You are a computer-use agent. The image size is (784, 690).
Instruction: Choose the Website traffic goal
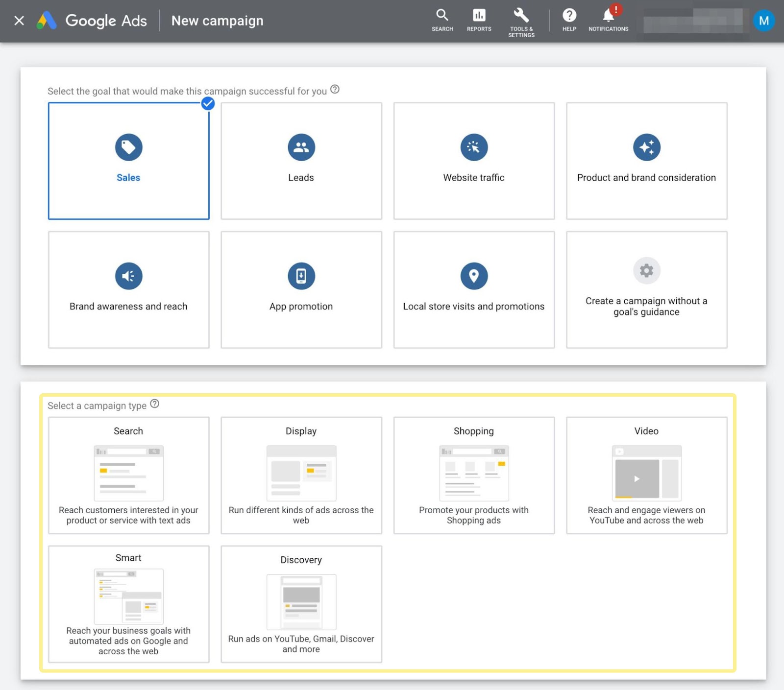coord(473,161)
